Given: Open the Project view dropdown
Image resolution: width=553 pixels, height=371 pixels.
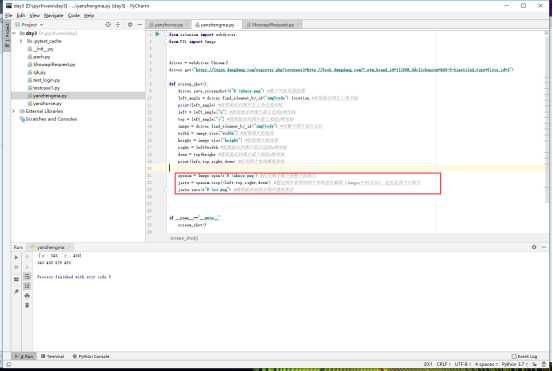Looking at the screenshot, I should click(x=30, y=25).
